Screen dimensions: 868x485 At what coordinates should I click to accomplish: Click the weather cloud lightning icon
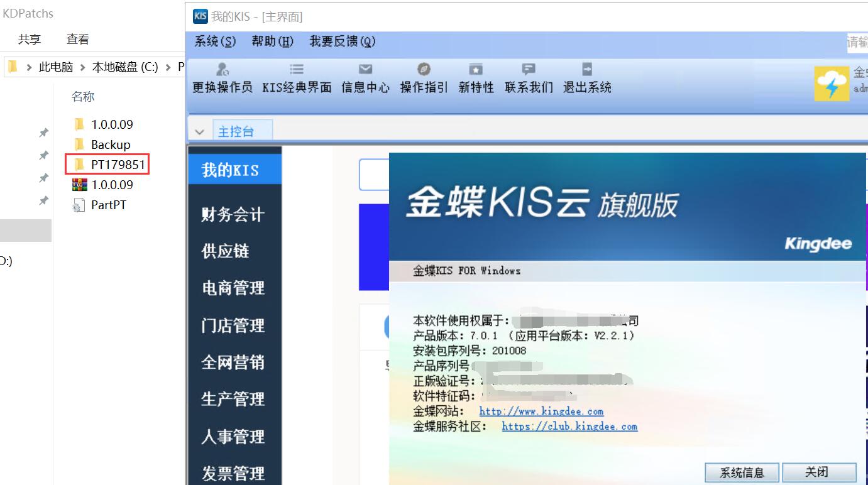tap(832, 84)
